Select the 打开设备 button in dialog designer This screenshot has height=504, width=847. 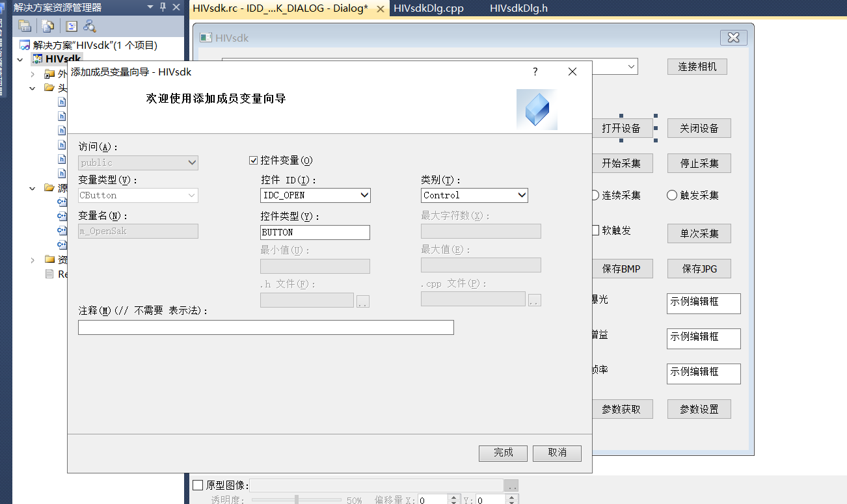click(622, 128)
